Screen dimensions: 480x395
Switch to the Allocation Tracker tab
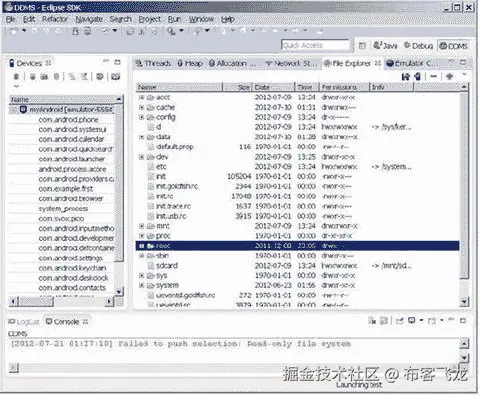point(232,63)
